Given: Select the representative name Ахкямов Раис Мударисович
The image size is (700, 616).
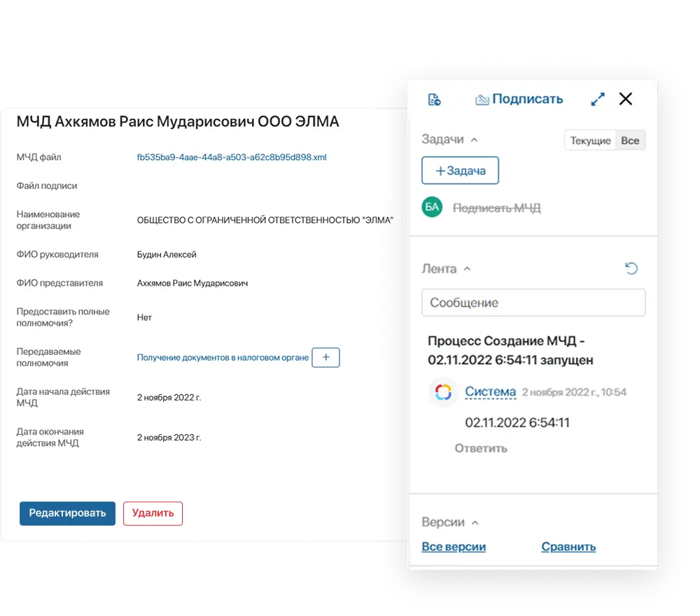Looking at the screenshot, I should [x=192, y=283].
